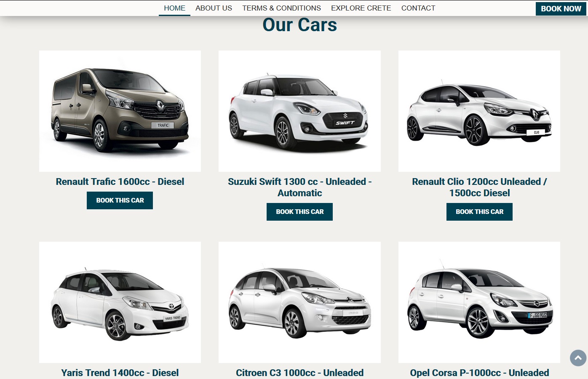Open Renault Clio car photo
Screen dimensions: 588x379
click(x=479, y=111)
